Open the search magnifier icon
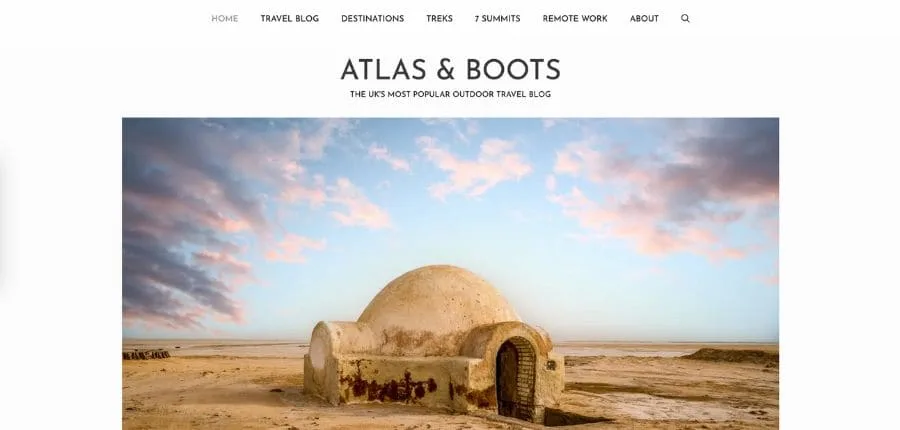This screenshot has width=900, height=430. pos(685,18)
